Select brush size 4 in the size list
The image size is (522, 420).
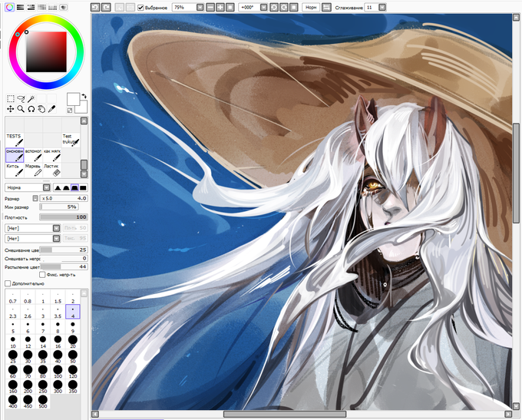pyautogui.click(x=73, y=312)
